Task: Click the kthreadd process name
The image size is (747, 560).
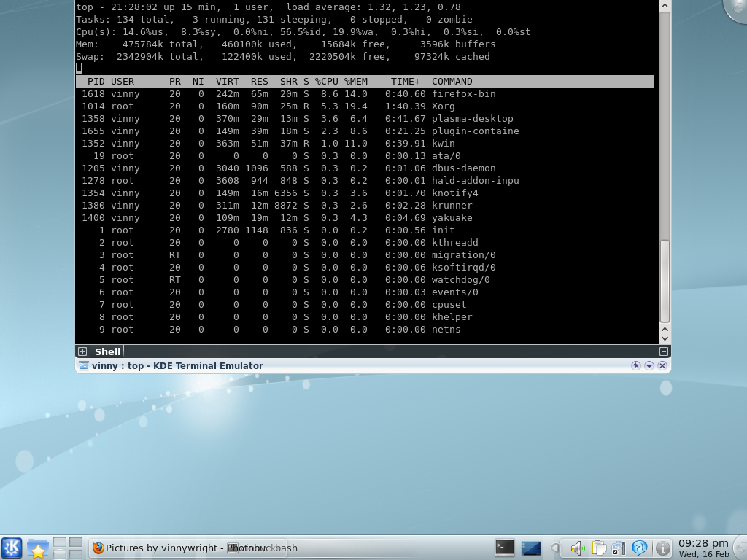Action: (x=455, y=242)
